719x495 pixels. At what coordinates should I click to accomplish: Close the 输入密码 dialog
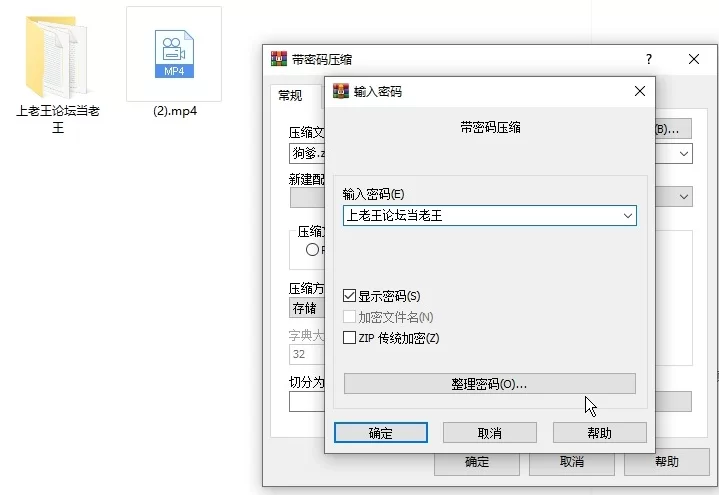click(640, 91)
